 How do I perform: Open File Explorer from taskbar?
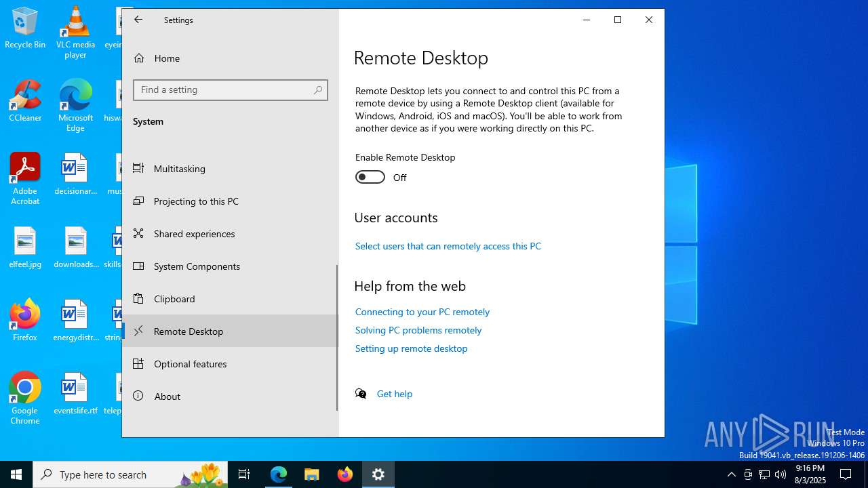tap(312, 474)
